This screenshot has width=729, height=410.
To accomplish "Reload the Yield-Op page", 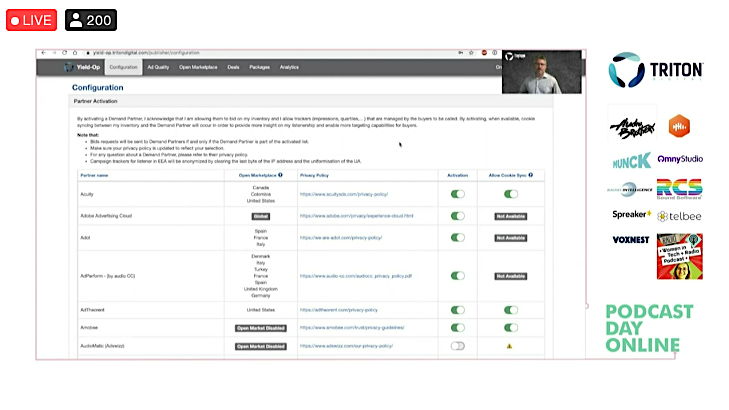I will [65, 53].
